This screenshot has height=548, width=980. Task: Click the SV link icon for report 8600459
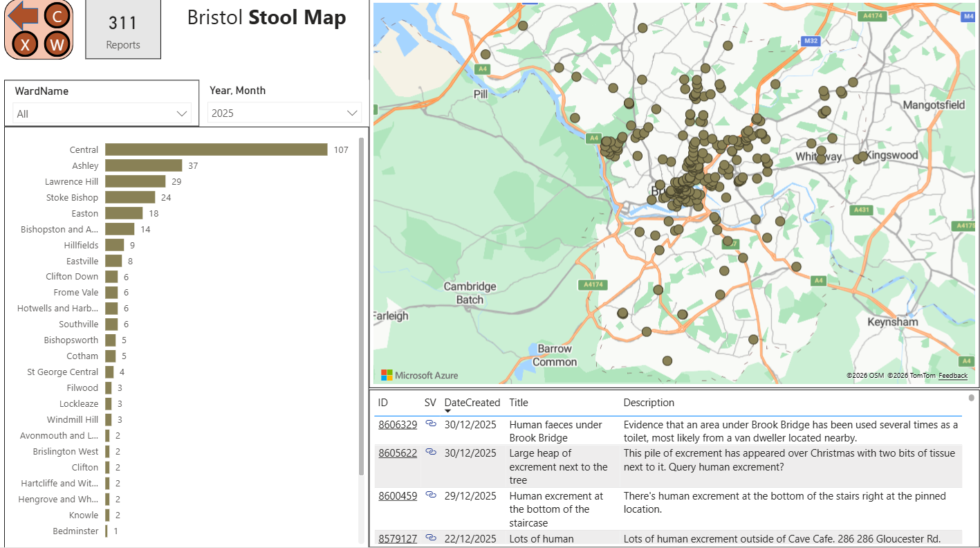coord(431,495)
